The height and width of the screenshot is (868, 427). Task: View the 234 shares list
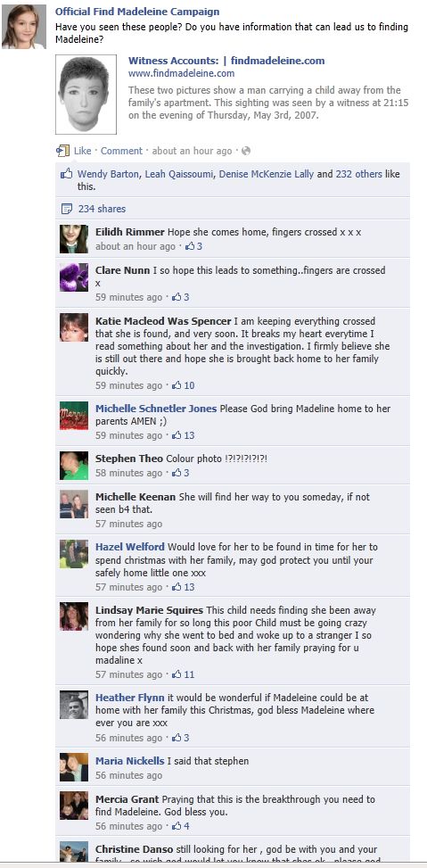click(102, 209)
